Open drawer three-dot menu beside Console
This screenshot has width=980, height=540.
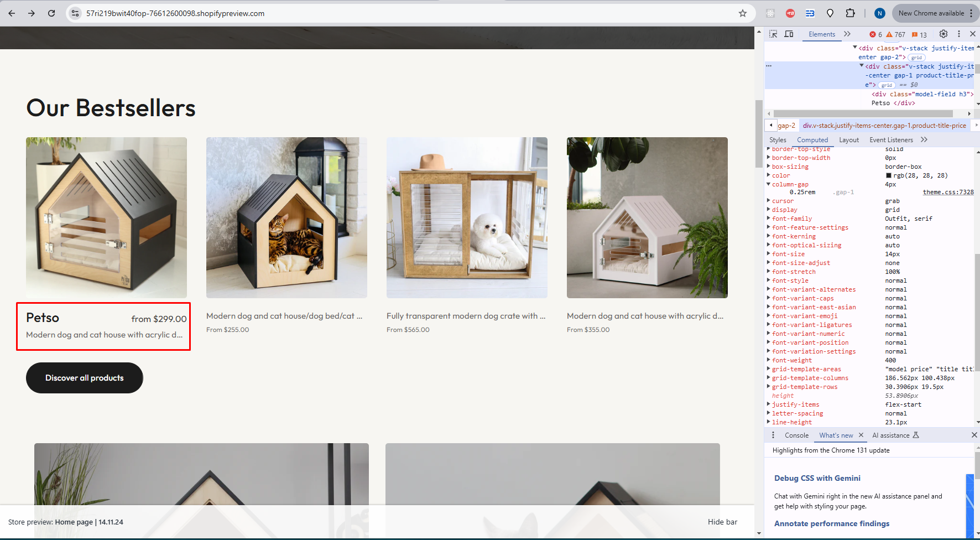click(773, 435)
